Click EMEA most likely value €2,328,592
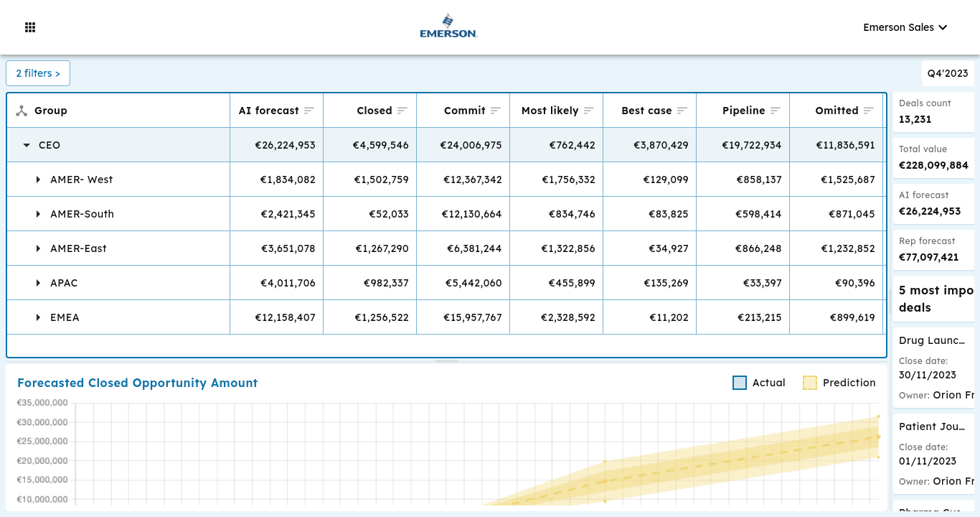 567,317
